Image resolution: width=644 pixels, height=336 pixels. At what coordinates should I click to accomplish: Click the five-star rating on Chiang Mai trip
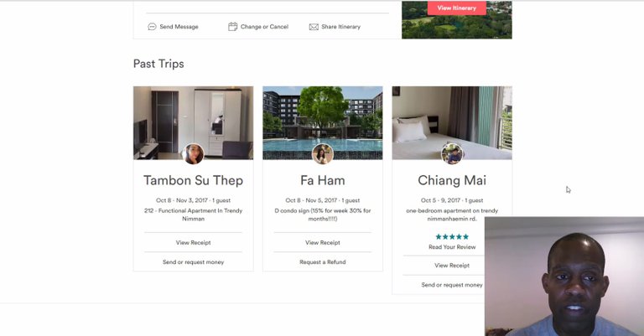[x=452, y=237]
